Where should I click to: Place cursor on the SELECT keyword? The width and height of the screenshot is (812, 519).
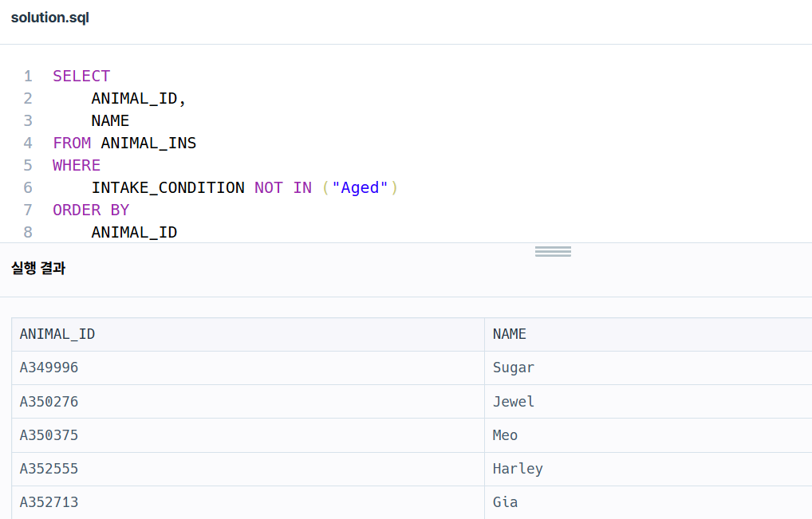(x=81, y=76)
